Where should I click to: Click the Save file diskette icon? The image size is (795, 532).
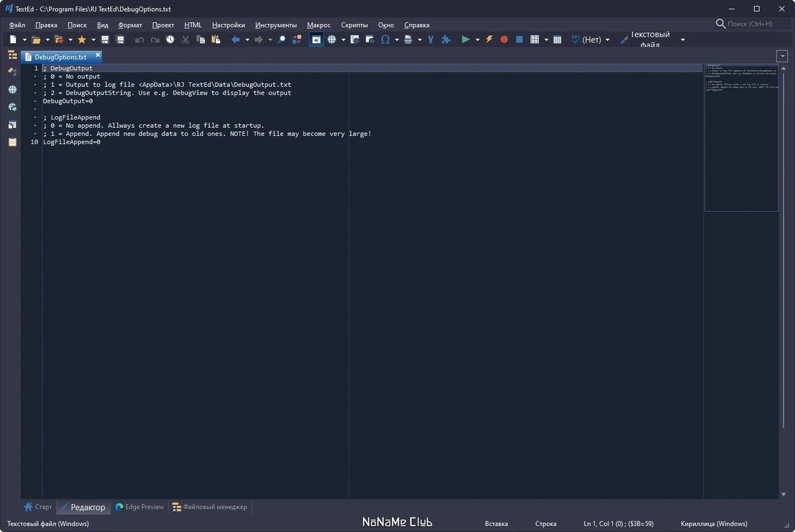coord(105,40)
